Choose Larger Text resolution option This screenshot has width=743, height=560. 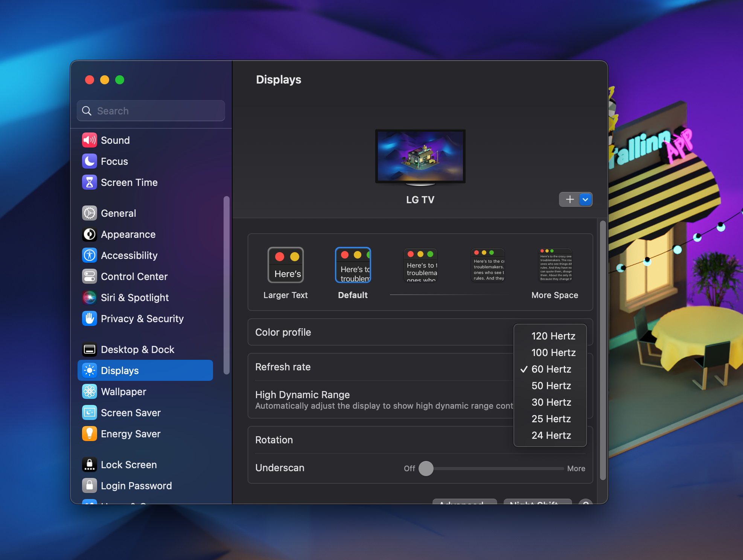pos(286,265)
